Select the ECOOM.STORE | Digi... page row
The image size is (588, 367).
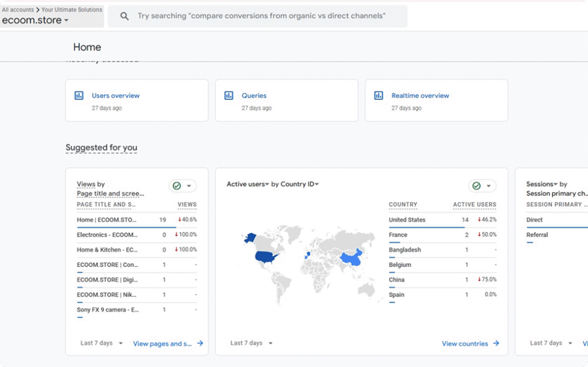137,280
